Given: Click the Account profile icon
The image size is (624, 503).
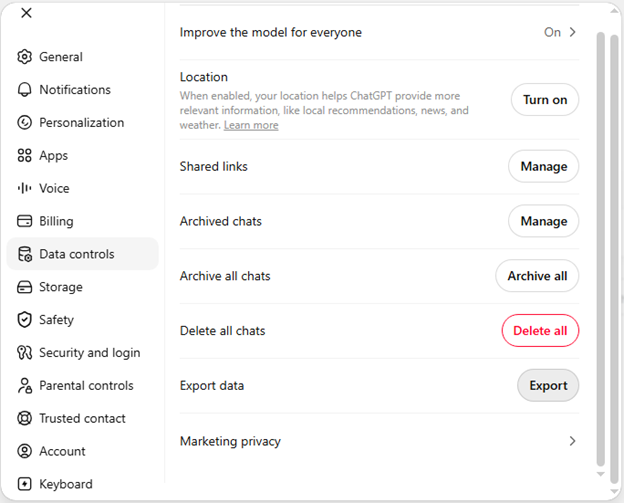Looking at the screenshot, I should click(x=24, y=451).
